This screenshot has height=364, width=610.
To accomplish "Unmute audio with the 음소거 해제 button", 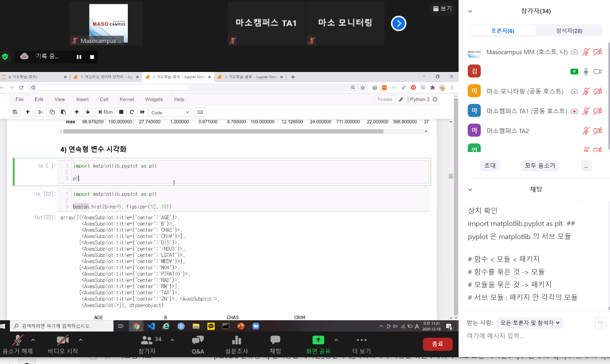I will (17, 344).
